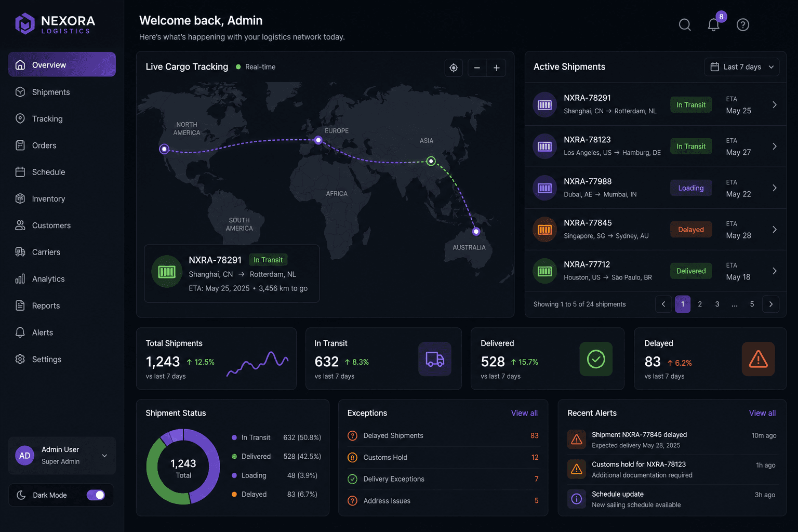Click the checkmark icon on Delivered card
Viewport: 798px width, 532px height.
tap(596, 359)
